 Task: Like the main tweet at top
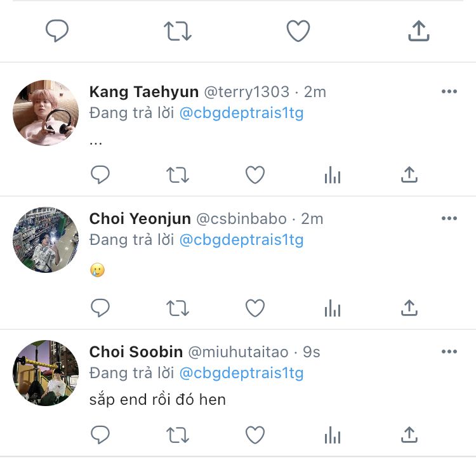click(298, 31)
